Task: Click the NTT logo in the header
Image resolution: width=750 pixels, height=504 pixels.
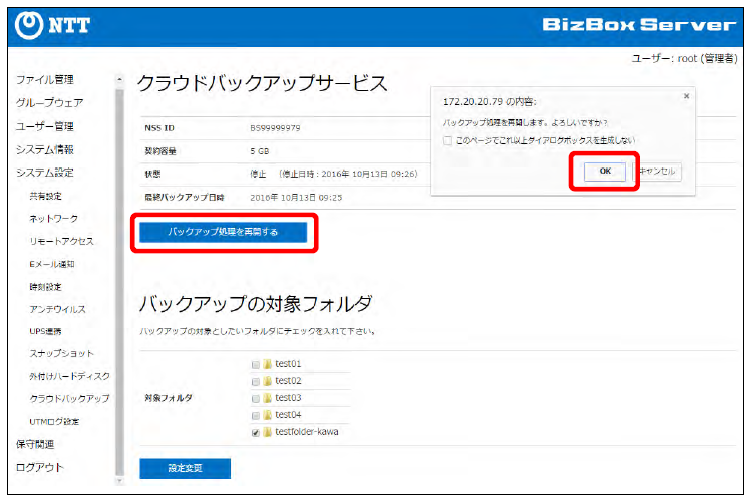Action: coord(52,25)
